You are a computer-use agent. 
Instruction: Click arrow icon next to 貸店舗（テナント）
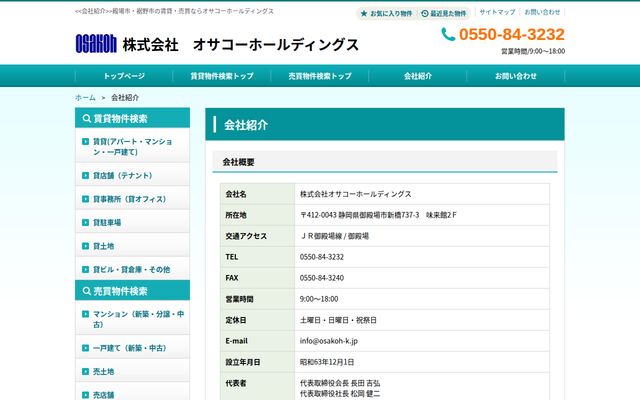click(85, 175)
